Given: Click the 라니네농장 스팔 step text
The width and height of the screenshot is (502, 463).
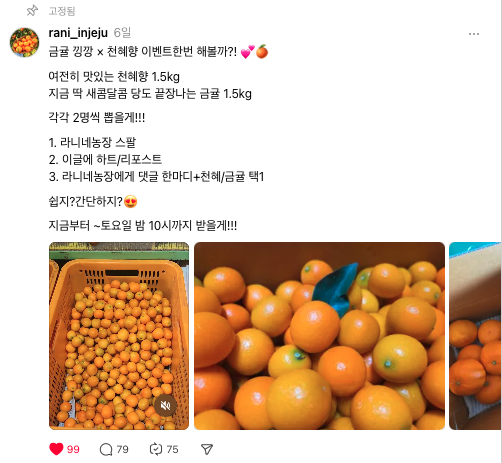Looking at the screenshot, I should [x=98, y=142].
